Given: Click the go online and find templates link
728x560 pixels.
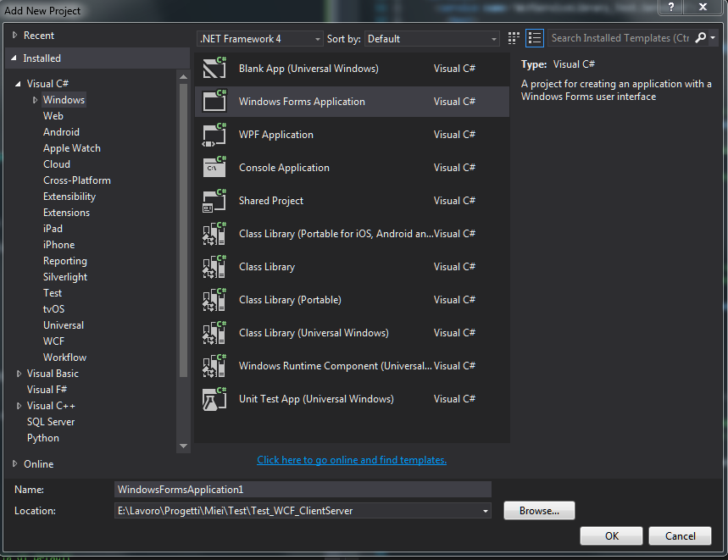Looking at the screenshot, I should pyautogui.click(x=352, y=460).
